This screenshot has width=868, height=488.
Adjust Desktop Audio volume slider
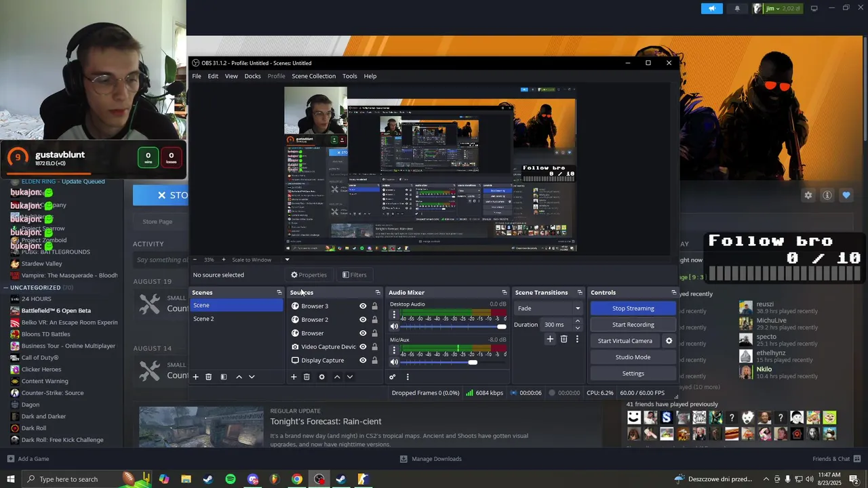pos(454,327)
